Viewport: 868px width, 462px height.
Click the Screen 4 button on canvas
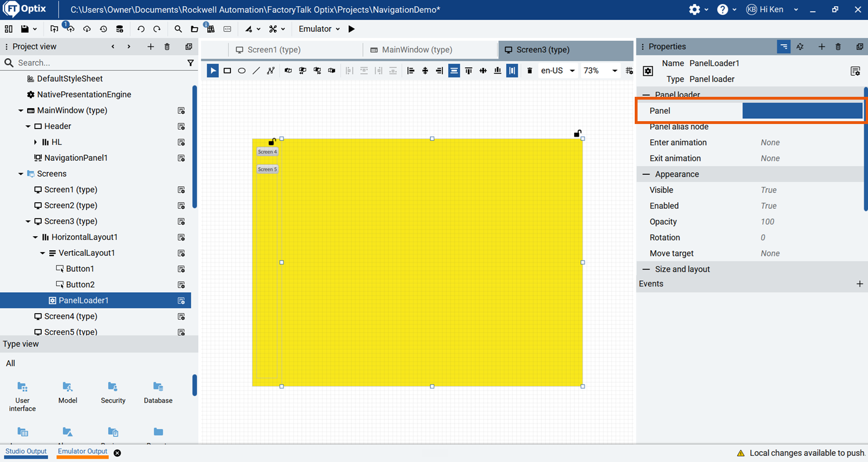[267, 152]
